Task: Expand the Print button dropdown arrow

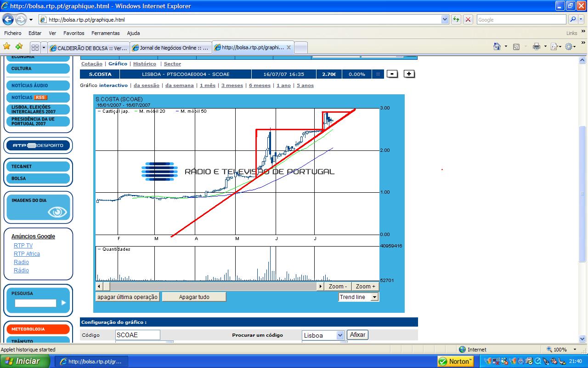Action: pos(545,46)
